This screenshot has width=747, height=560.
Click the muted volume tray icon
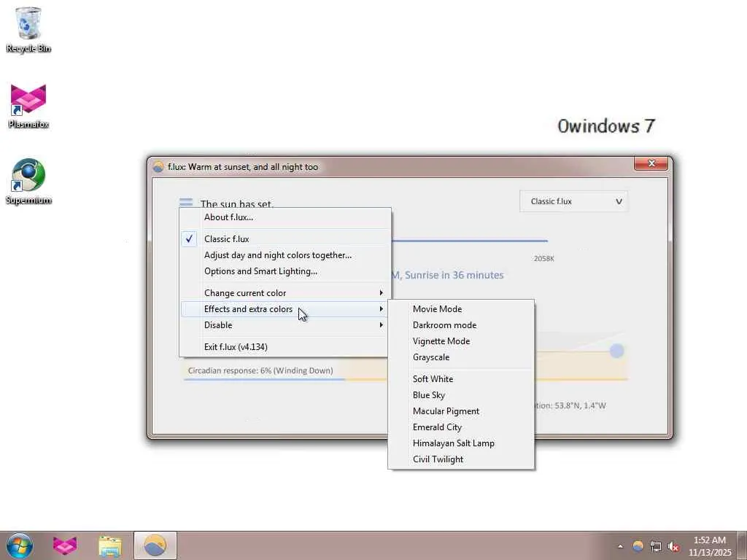point(673,546)
